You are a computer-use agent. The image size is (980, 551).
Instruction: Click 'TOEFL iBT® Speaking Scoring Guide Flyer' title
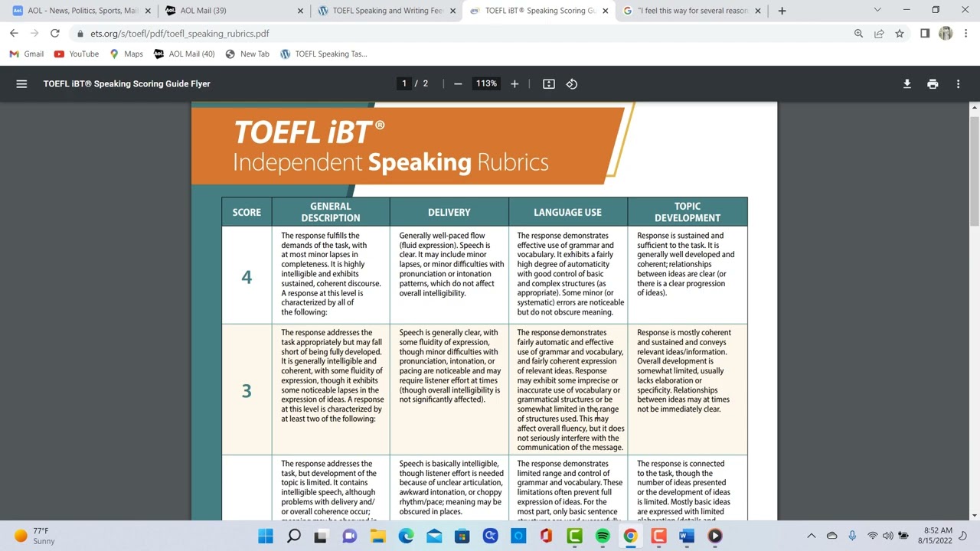[x=126, y=84]
